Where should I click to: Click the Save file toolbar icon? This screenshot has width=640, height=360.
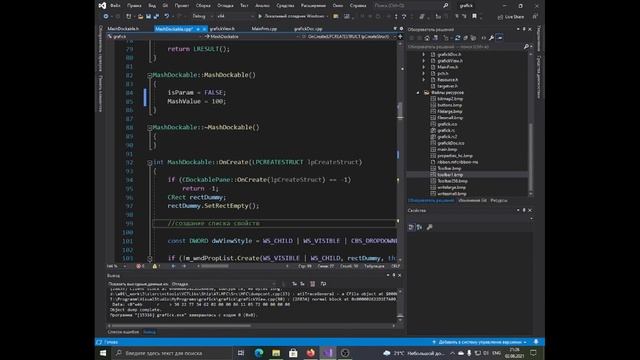(148, 16)
